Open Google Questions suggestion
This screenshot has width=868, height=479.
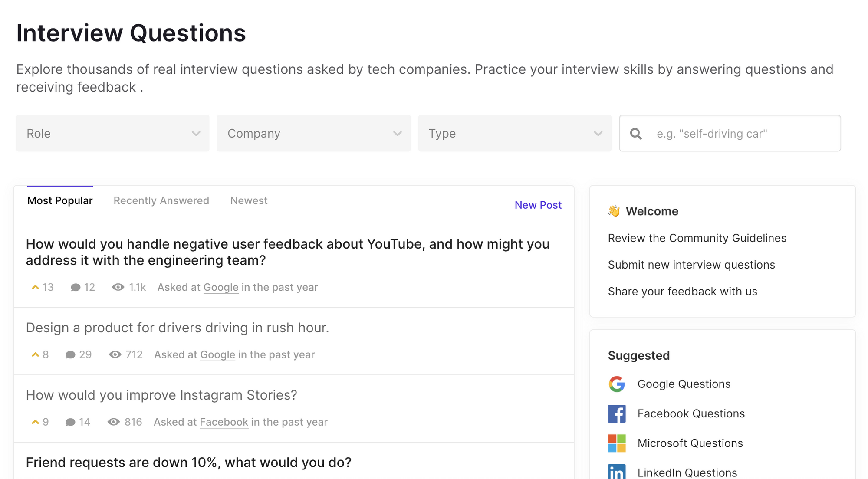[684, 384]
